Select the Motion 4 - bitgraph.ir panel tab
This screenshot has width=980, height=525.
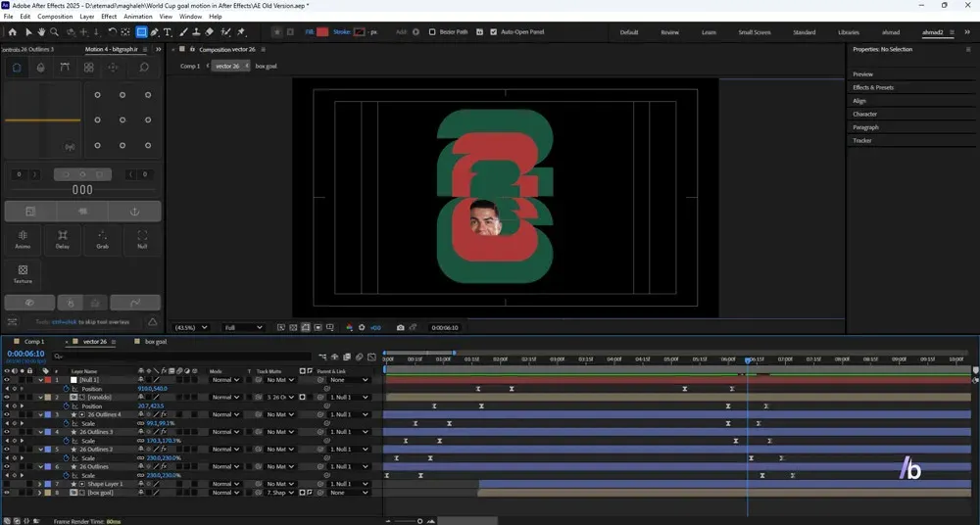(x=112, y=49)
